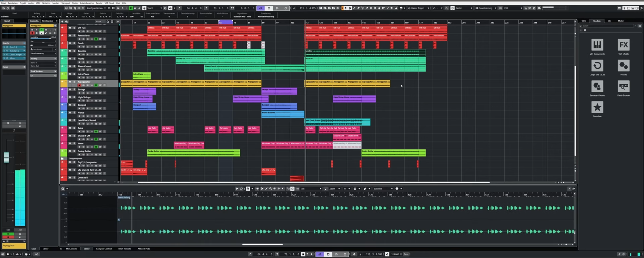Click Stop in bottom transport bar
The height and width of the screenshot is (258, 644).
pyautogui.click(x=328, y=254)
